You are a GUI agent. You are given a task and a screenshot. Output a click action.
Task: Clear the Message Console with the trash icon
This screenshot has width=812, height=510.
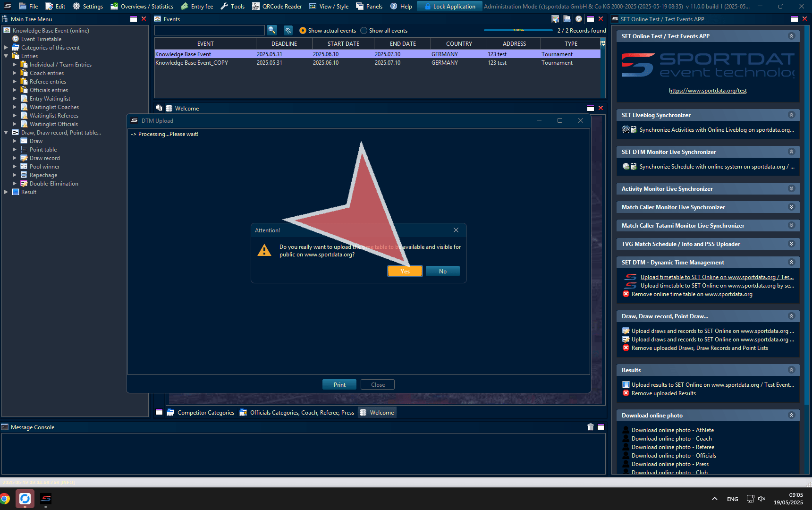(590, 427)
